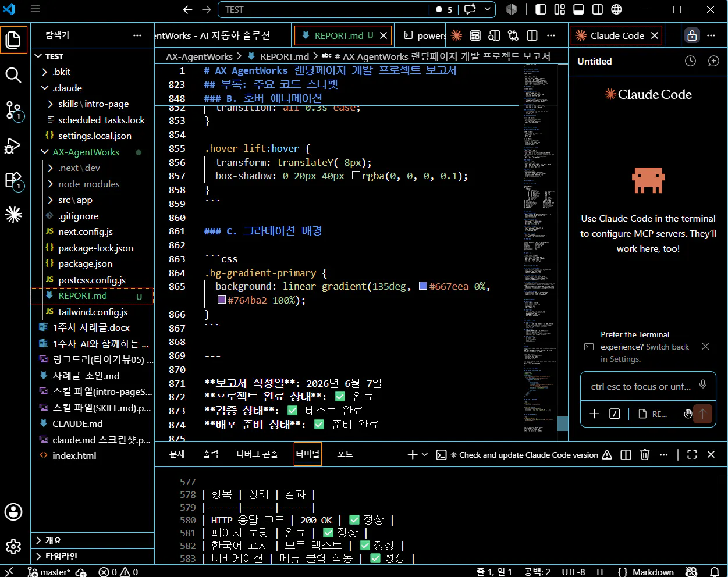This screenshot has width=728, height=577.
Task: Toggle the lock icon beside the Claude Code tab
Action: (691, 35)
